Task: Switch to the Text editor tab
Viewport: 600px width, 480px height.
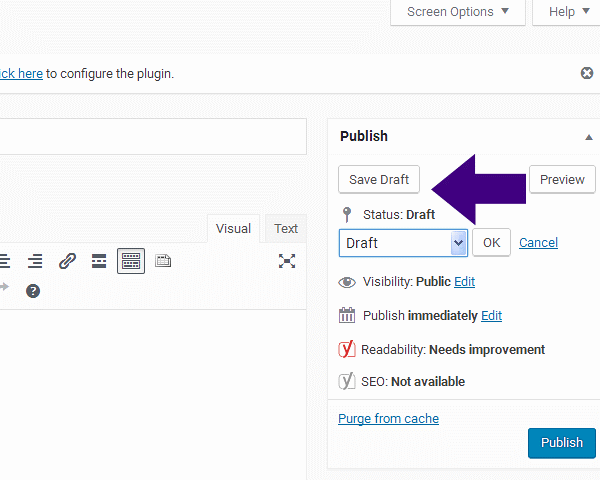Action: coord(286,229)
